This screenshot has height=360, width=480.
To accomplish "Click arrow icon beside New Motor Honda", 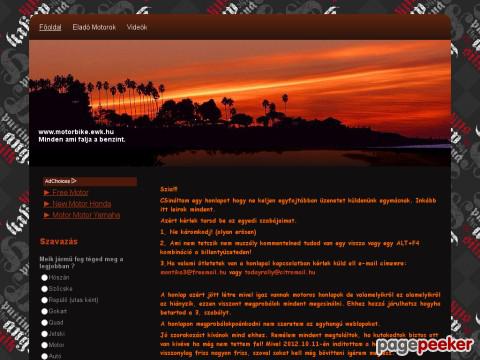I will click(x=47, y=204).
